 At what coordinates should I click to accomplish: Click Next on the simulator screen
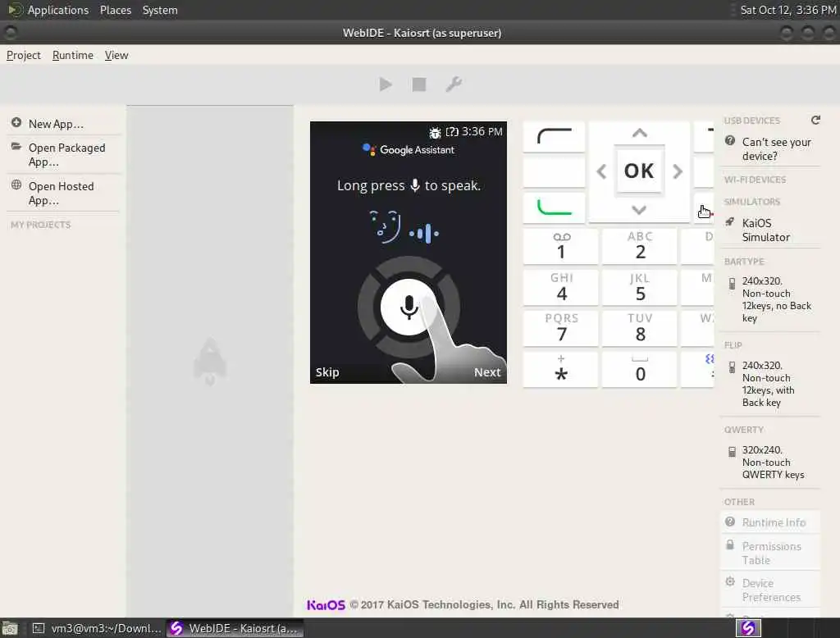tap(487, 371)
